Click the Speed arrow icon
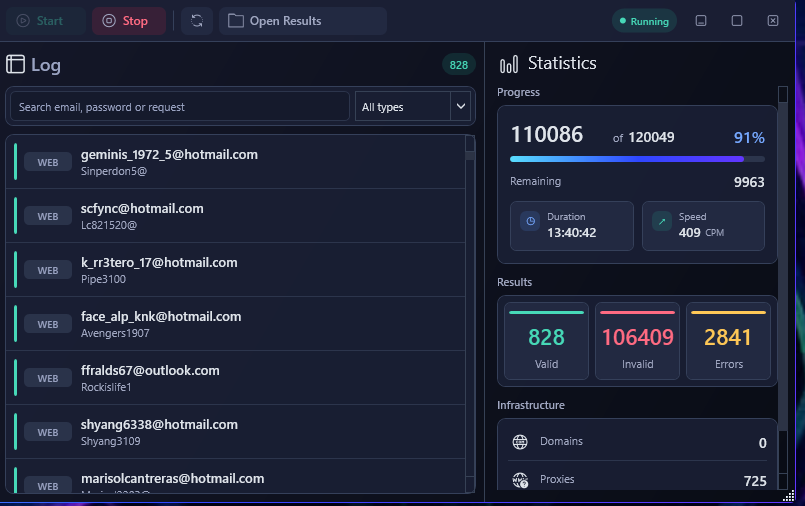The width and height of the screenshot is (805, 506). click(662, 221)
